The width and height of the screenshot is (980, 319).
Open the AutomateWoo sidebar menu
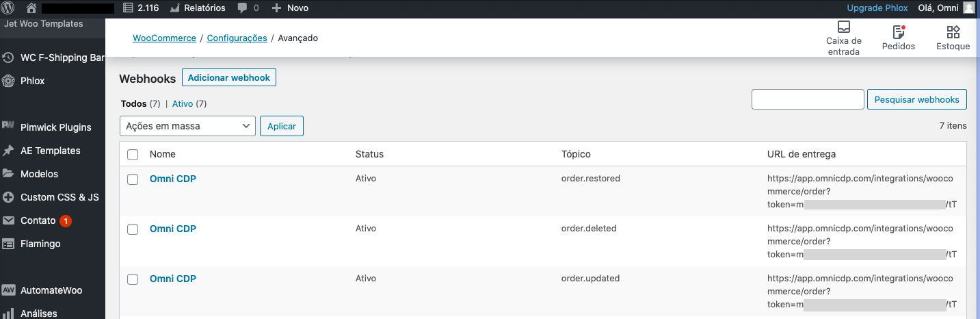pos(53,290)
